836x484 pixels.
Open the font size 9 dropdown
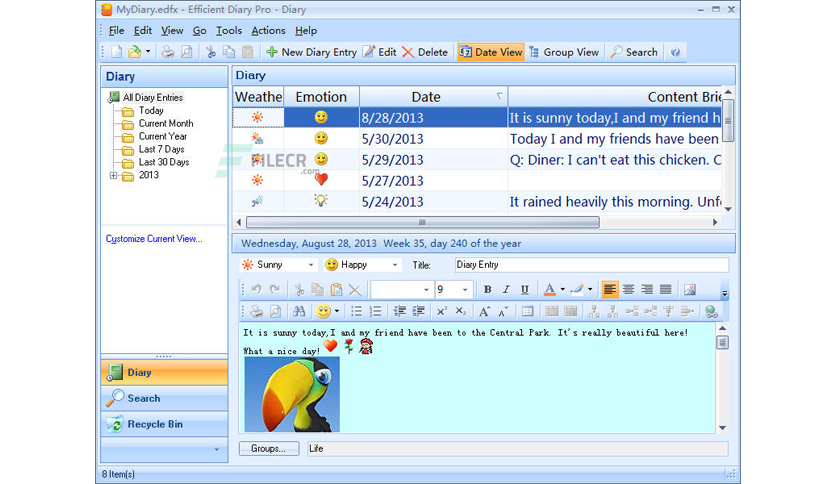465,290
